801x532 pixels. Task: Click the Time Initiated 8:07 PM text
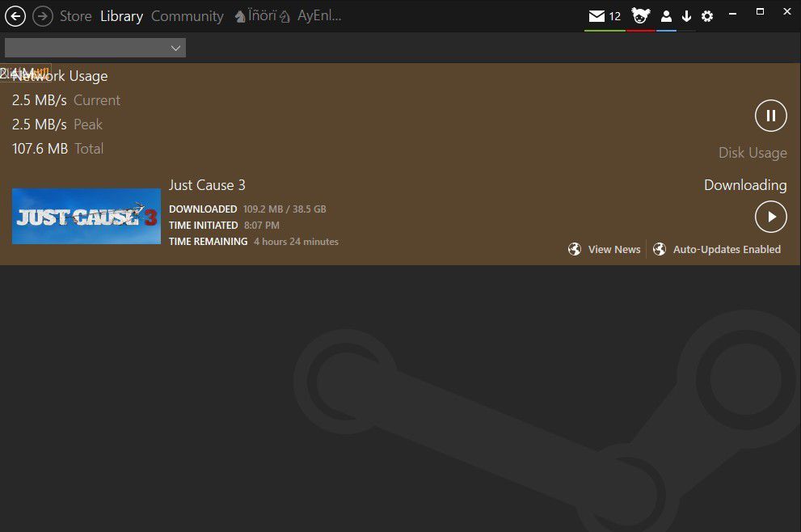point(224,226)
